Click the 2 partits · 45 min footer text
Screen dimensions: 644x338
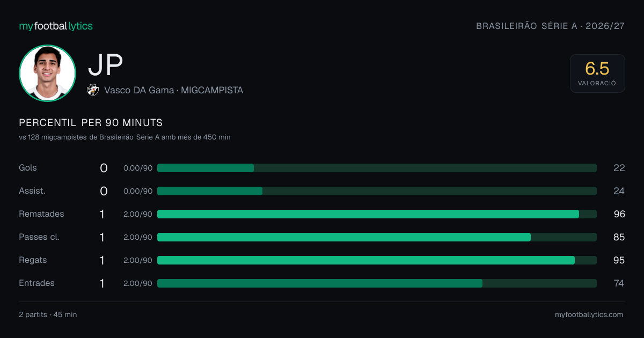click(x=48, y=315)
